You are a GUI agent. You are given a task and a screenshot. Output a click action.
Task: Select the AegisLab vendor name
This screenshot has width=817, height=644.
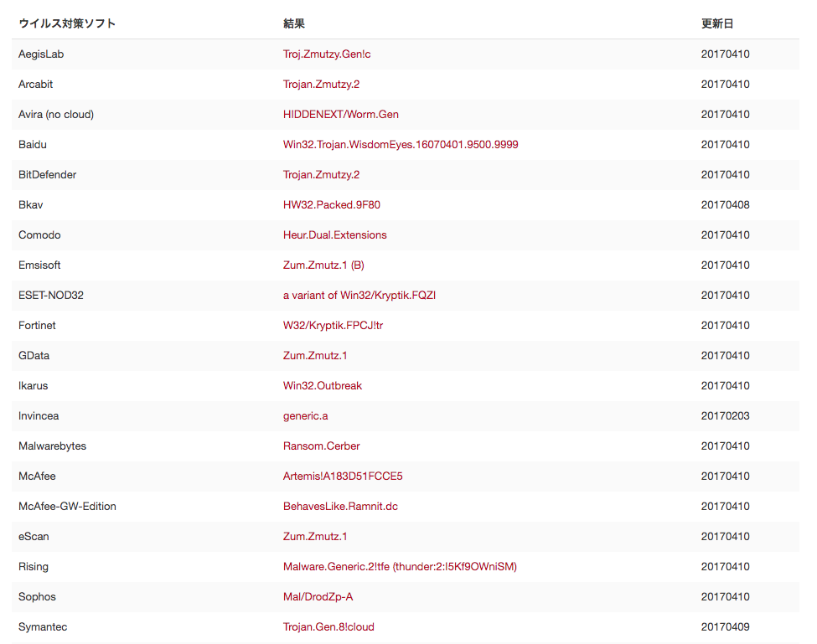41,54
